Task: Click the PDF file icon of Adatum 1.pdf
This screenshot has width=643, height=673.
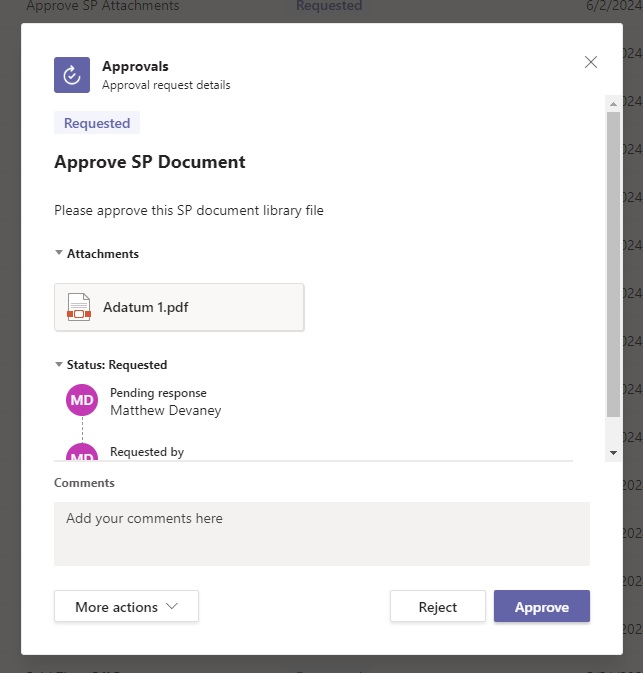Action: 79,307
